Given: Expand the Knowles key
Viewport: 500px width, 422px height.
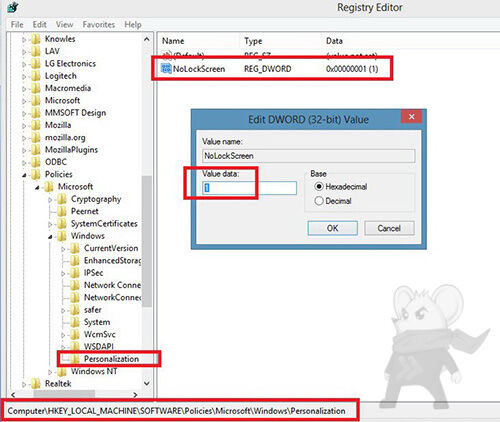Looking at the screenshot, I should (x=24, y=40).
